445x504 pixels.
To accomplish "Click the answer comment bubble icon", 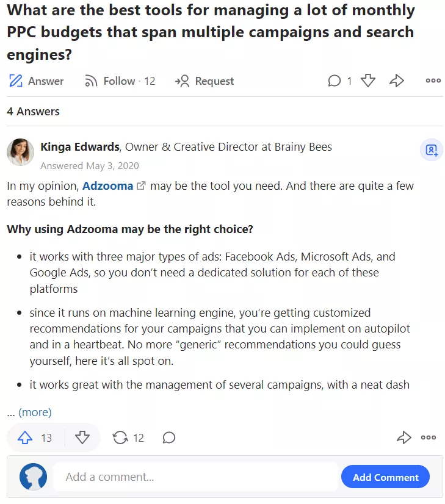I will point(169,437).
